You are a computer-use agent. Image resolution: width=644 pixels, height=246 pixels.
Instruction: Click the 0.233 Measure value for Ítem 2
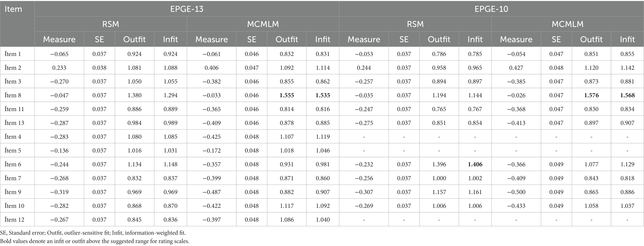(x=59, y=67)
